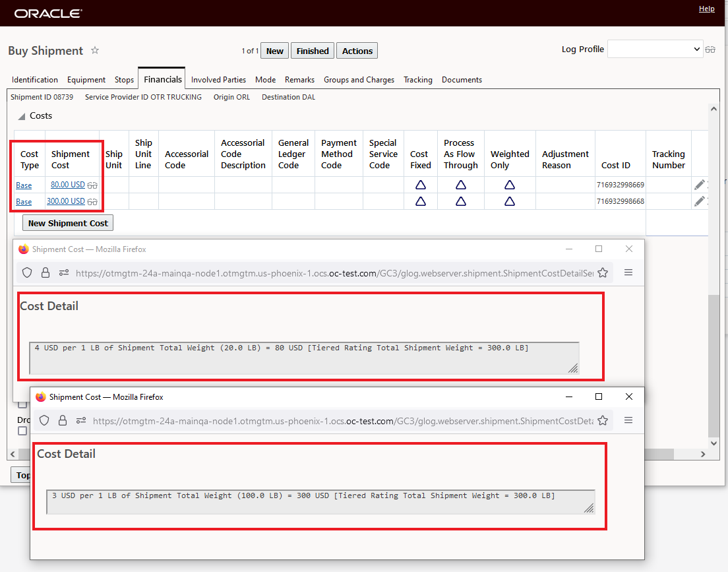This screenshot has height=572, width=728.
Task: Weighted Only triangle in 80.00 USD row
Action: point(509,185)
